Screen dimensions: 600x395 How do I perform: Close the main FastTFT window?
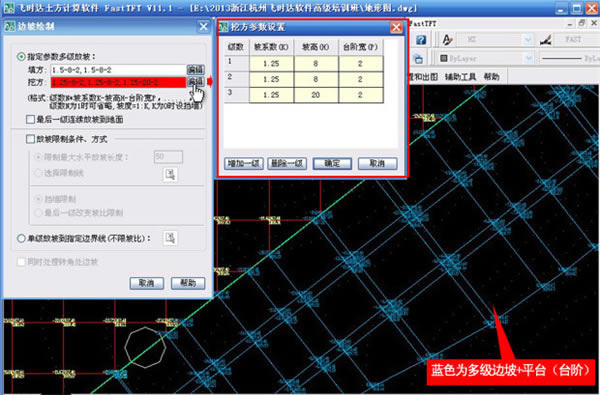[x=591, y=8]
